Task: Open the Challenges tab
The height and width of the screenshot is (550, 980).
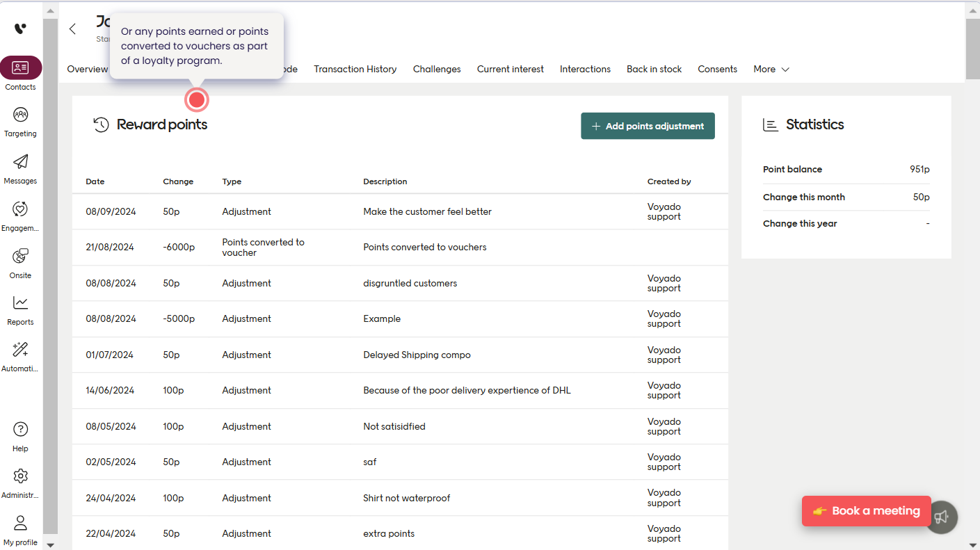Action: (437, 69)
